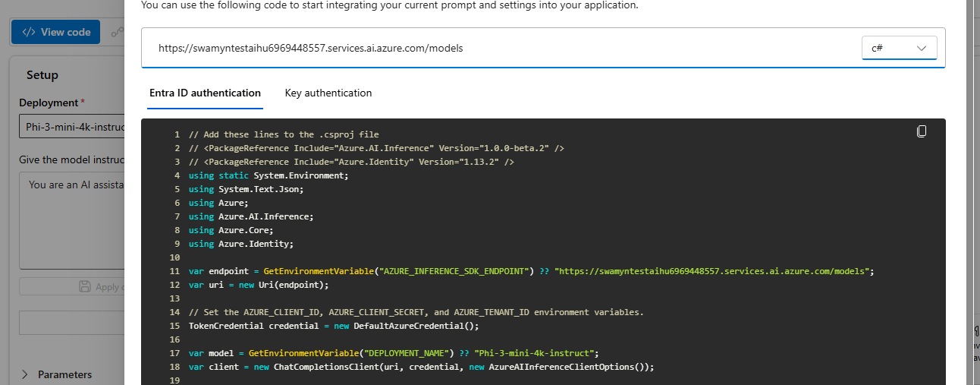Click code line 17 with var model
The height and width of the screenshot is (385, 980).
pyautogui.click(x=394, y=353)
